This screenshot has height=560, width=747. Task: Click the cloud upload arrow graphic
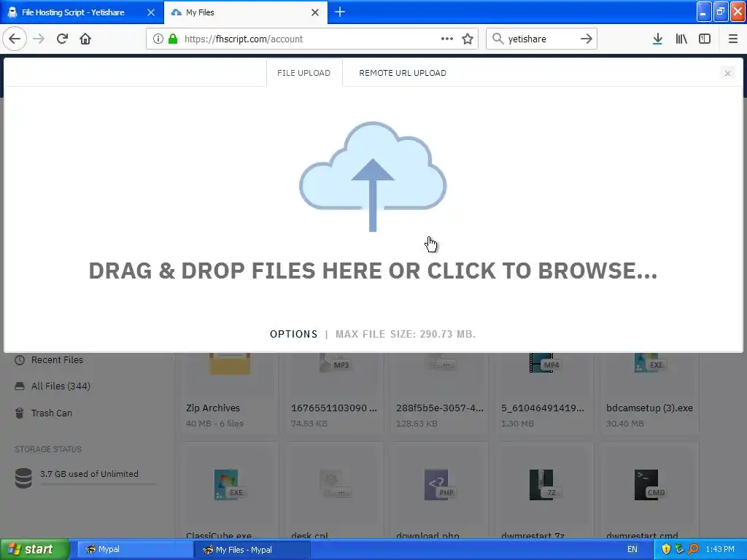click(373, 176)
